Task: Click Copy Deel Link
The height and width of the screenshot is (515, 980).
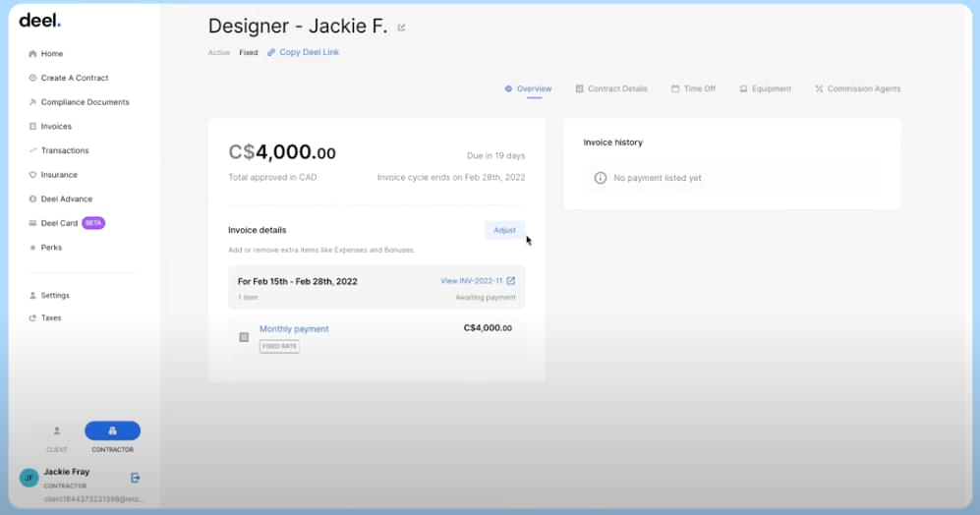Action: click(309, 52)
